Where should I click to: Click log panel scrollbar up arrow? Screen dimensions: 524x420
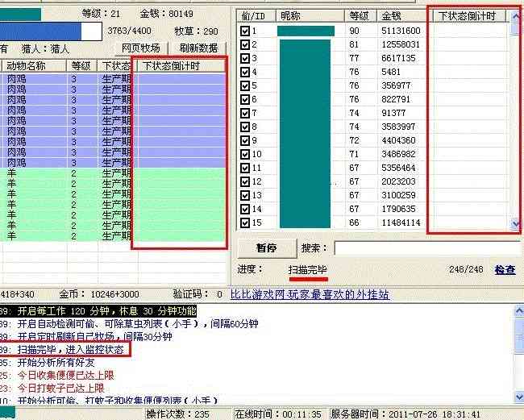[519, 311]
